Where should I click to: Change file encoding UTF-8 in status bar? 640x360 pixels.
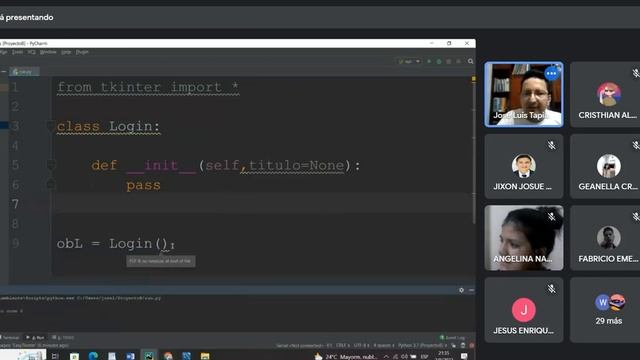(x=361, y=345)
